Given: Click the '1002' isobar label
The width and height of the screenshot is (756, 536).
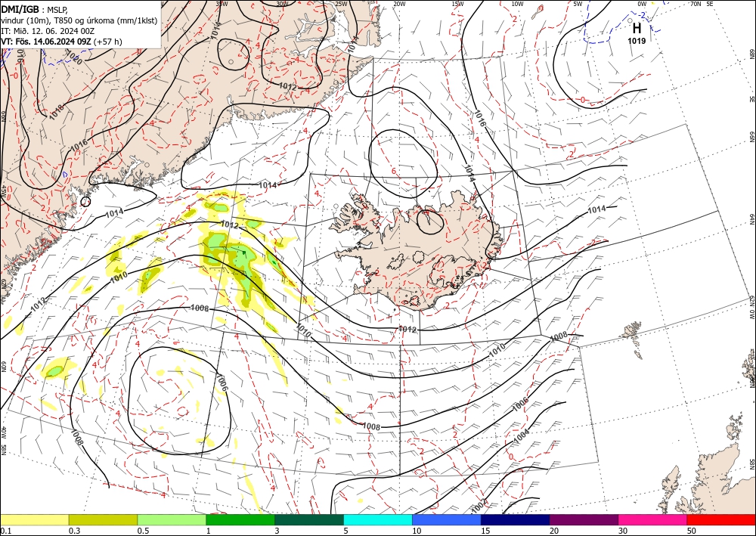Looking at the screenshot, I should pyautogui.click(x=480, y=505).
